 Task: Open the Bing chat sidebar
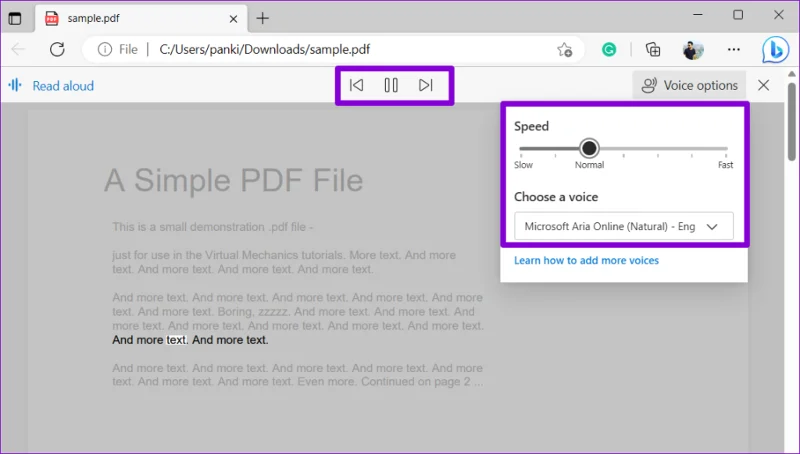776,50
